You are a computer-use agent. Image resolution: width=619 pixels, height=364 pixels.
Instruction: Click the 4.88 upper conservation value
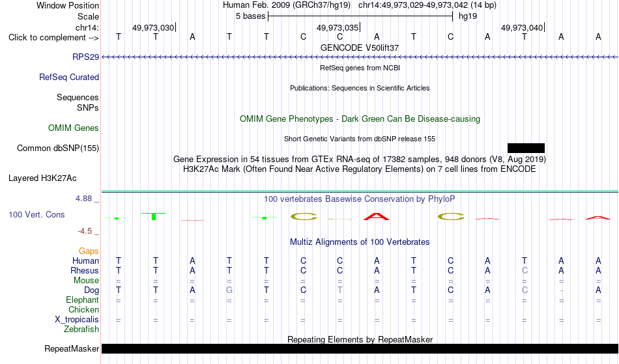(x=83, y=199)
